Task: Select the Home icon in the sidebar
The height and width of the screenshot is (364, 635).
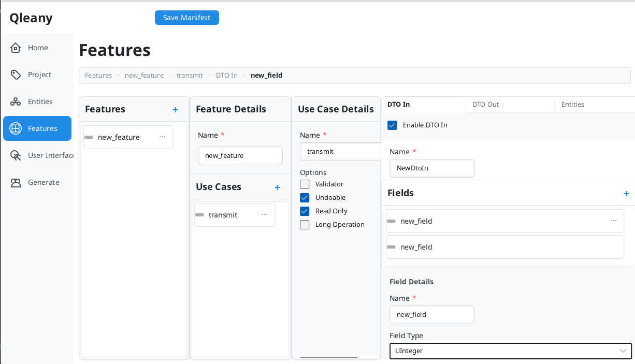Action: (16, 47)
